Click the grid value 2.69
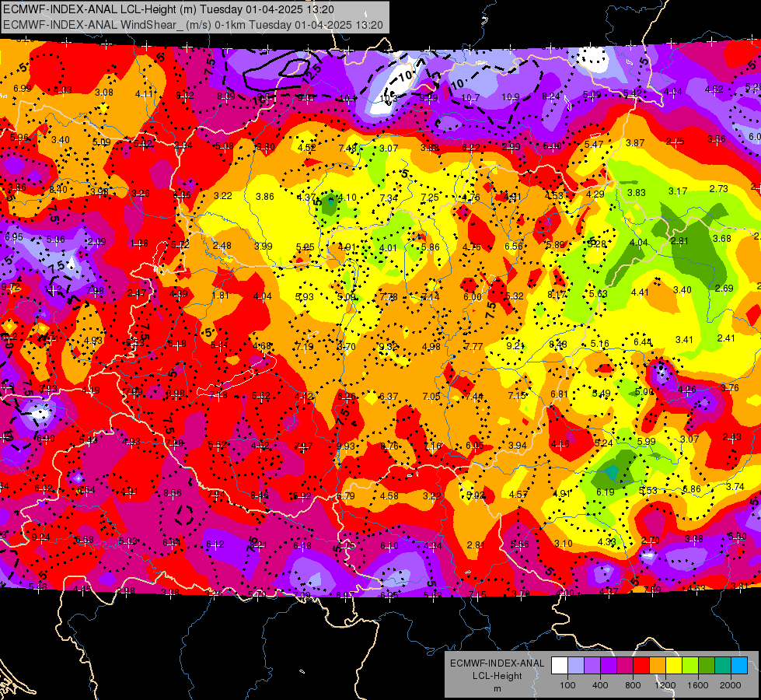The width and height of the screenshot is (761, 700). [x=724, y=289]
